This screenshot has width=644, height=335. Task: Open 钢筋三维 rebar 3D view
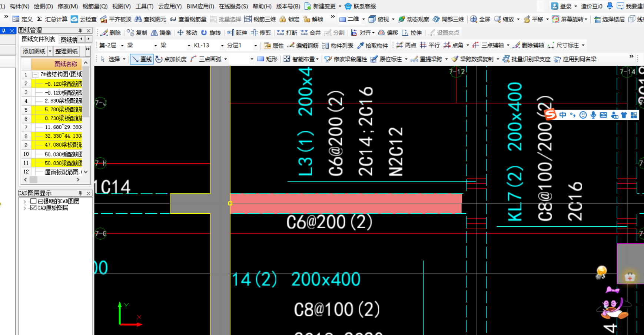pos(260,19)
